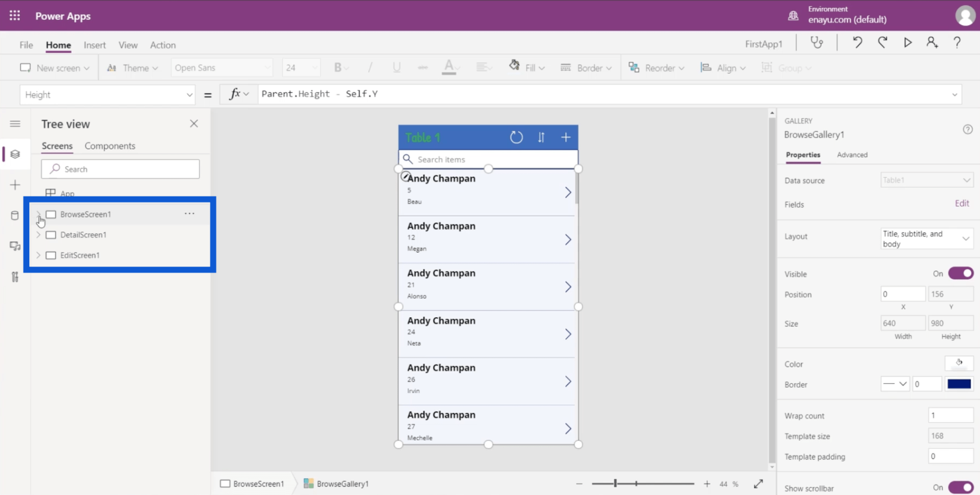980x495 pixels.
Task: Open the Advanced tools sidebar icon
Action: pos(15,277)
